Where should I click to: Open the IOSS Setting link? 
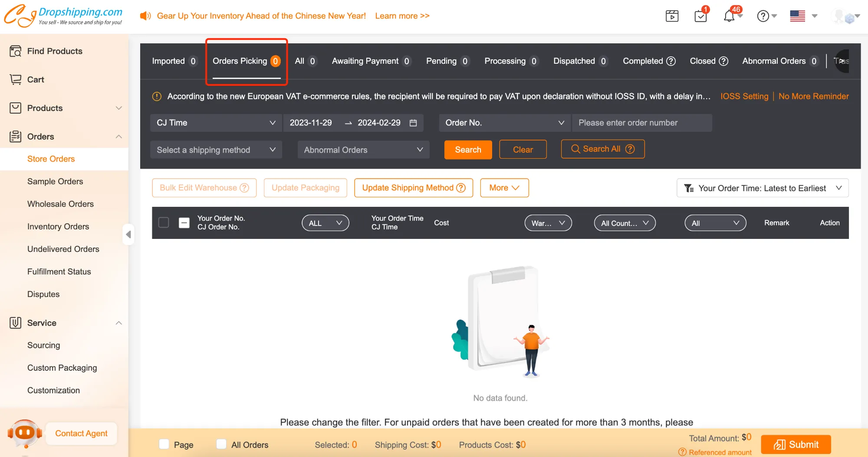pos(744,96)
